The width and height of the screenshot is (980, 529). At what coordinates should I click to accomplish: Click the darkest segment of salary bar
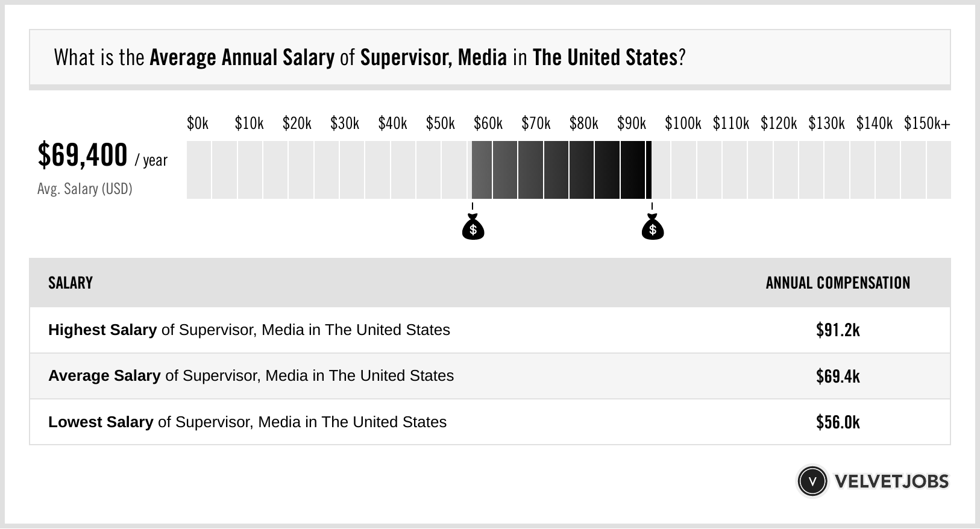click(633, 170)
